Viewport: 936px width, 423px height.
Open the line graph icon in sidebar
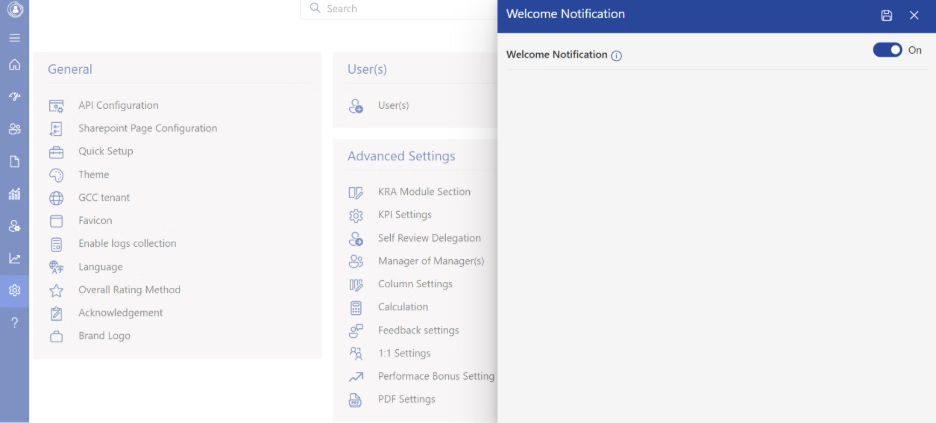click(14, 258)
